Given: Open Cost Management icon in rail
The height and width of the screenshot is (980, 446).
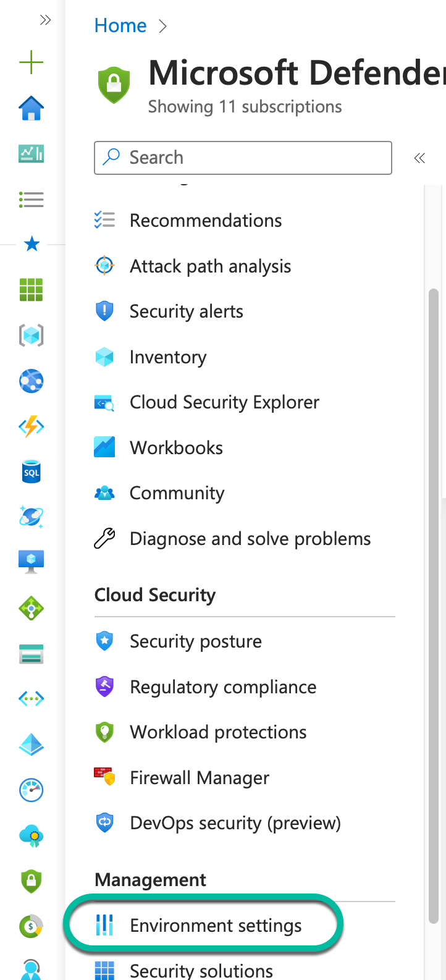Looking at the screenshot, I should 32,926.
